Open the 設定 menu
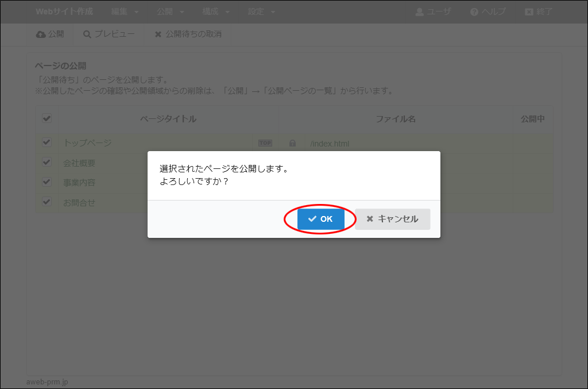Image resolution: width=588 pixels, height=389 pixels. click(x=261, y=12)
